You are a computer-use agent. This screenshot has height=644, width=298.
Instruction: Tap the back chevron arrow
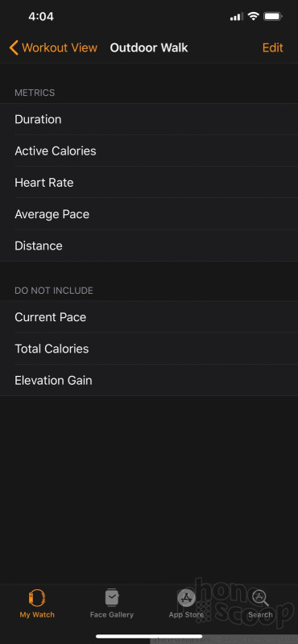point(14,47)
